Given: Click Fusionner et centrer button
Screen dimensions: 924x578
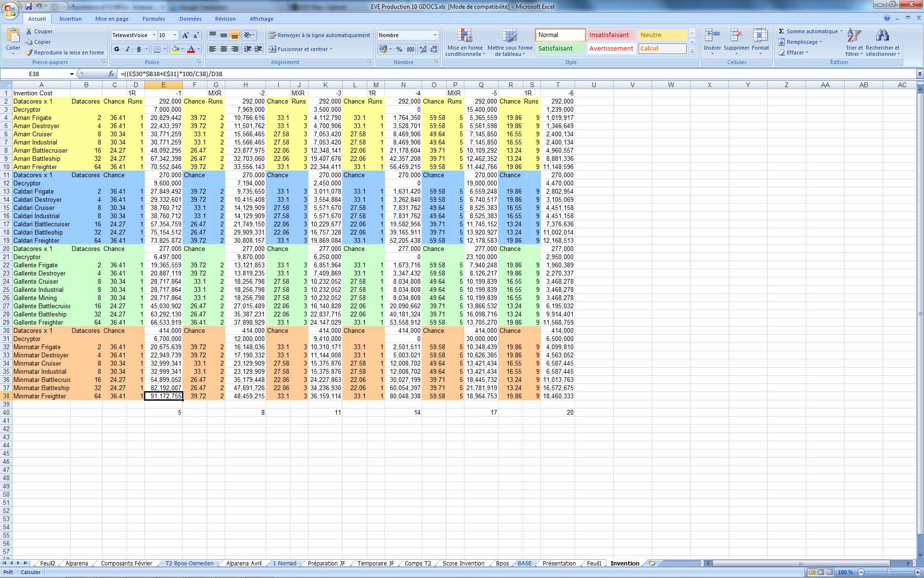Looking at the screenshot, I should coord(300,49).
